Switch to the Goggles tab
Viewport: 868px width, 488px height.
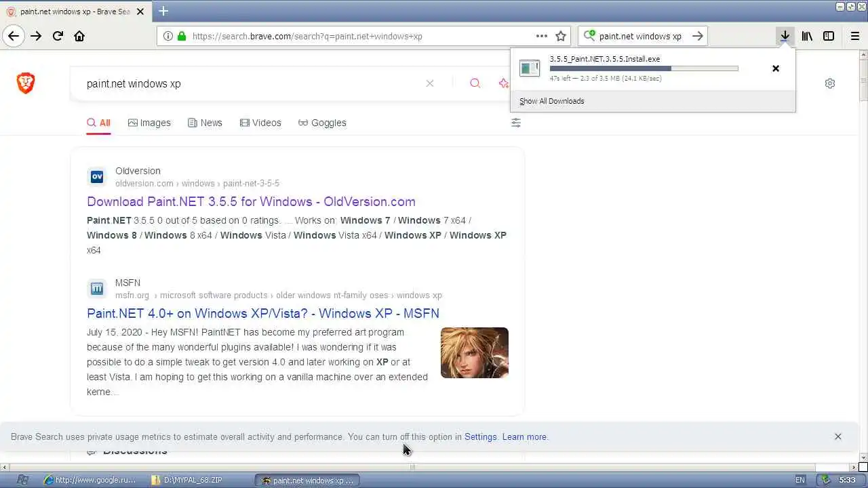322,123
